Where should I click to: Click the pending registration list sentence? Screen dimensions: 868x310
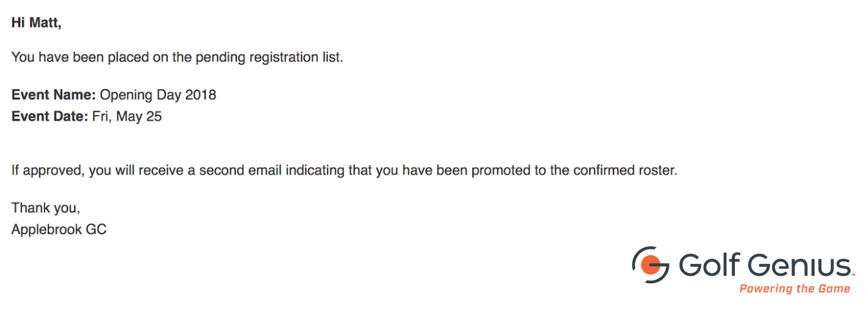pos(177,58)
